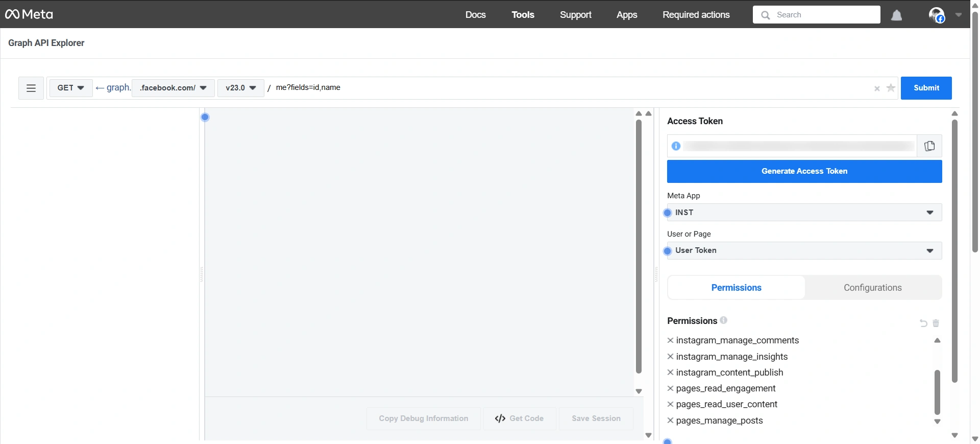This screenshot has width=980, height=444.
Task: Click Generate Access Token
Action: (x=804, y=171)
